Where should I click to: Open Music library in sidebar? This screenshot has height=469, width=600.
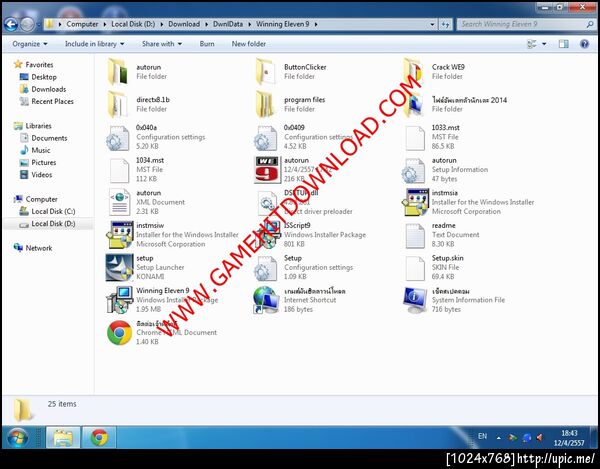pyautogui.click(x=41, y=150)
